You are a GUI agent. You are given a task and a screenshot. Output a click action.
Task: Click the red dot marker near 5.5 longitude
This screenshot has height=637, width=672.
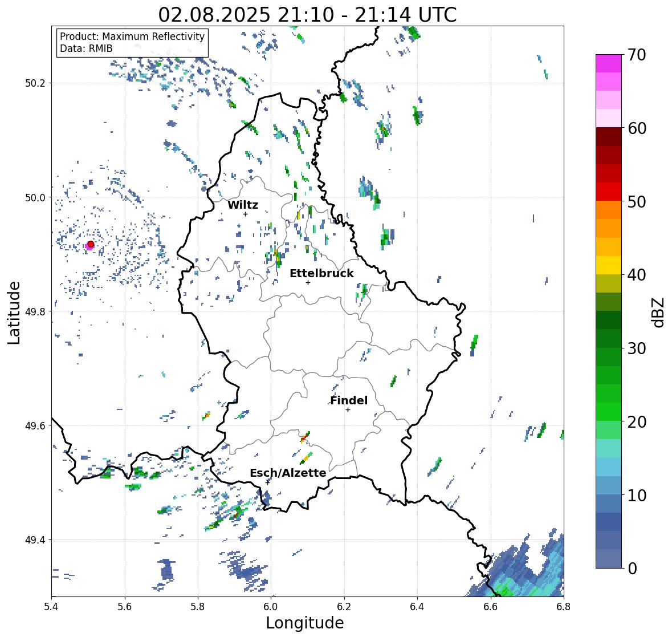[x=91, y=244]
